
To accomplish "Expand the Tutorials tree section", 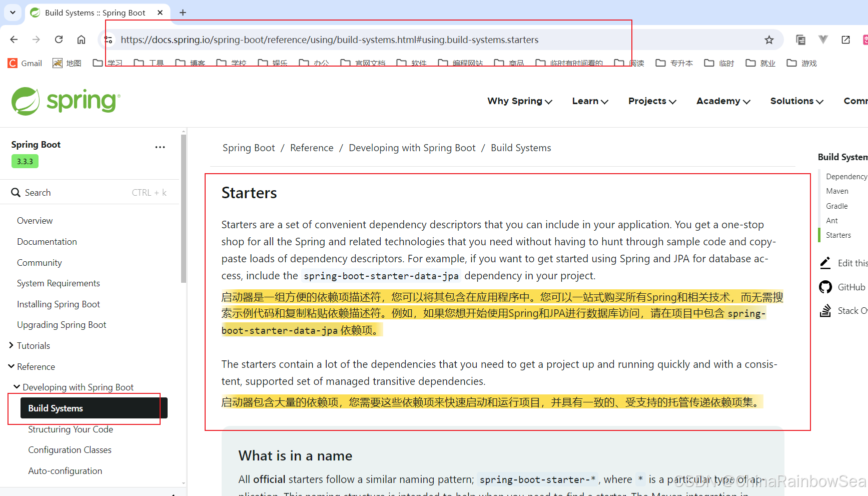I will coord(12,345).
